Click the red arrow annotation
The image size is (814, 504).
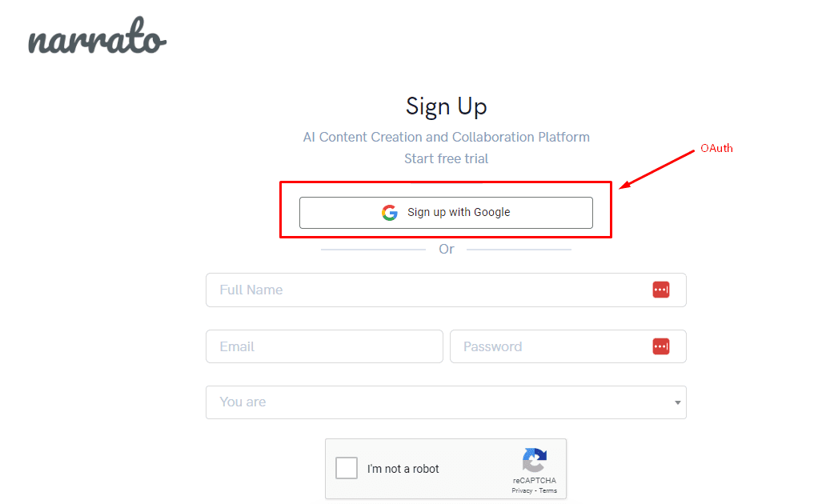656,170
